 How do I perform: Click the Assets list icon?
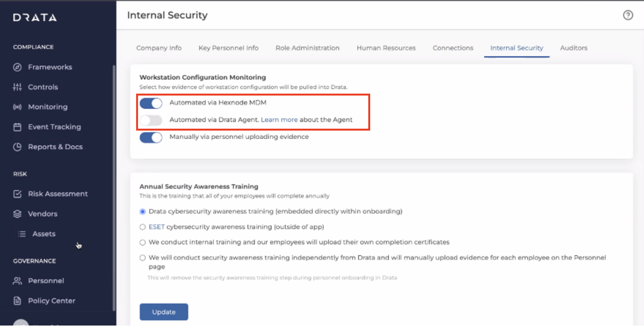coord(22,234)
